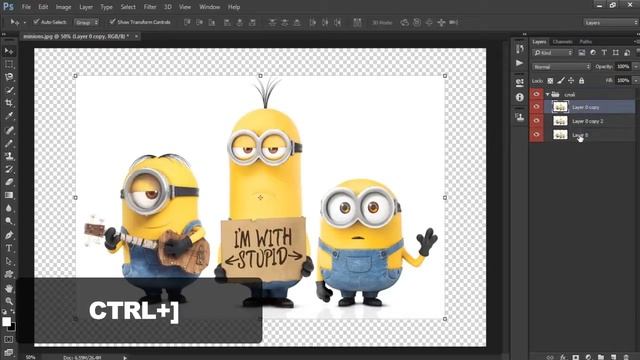Click the layer Opacity value field
This screenshot has height=360, width=640.
pos(623,67)
